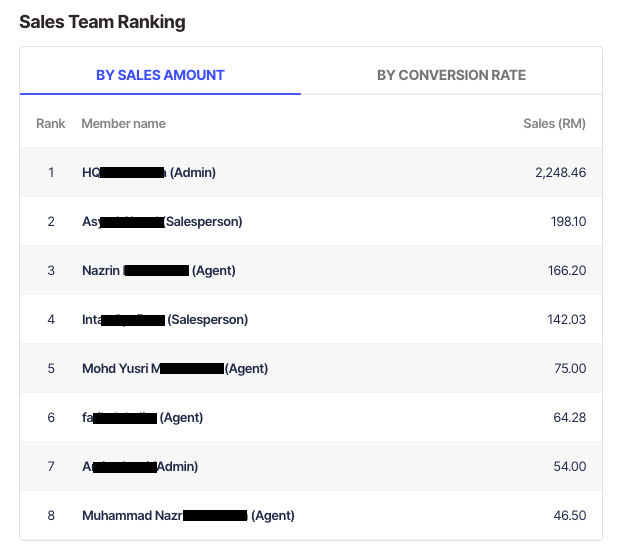Select the Muhammad Nazr (Agent) member name
The width and height of the screenshot is (624, 560).
point(188,515)
